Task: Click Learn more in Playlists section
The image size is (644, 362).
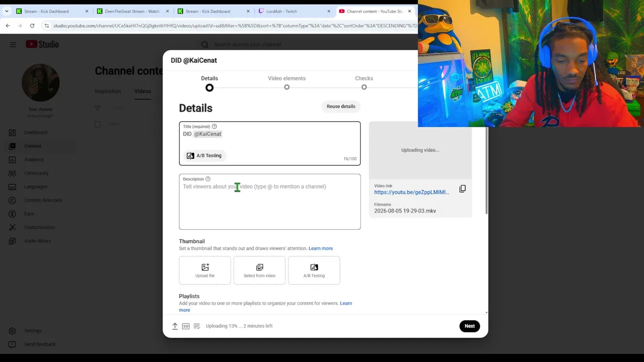Action: [346, 303]
